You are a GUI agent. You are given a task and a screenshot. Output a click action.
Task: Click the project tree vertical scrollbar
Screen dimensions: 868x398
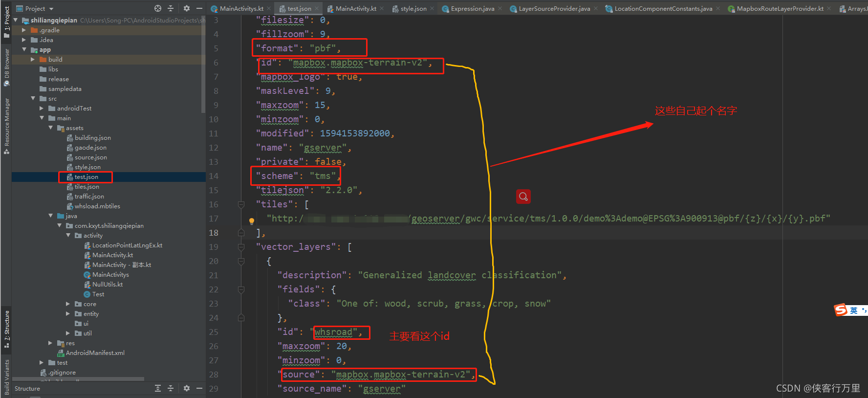click(x=203, y=64)
